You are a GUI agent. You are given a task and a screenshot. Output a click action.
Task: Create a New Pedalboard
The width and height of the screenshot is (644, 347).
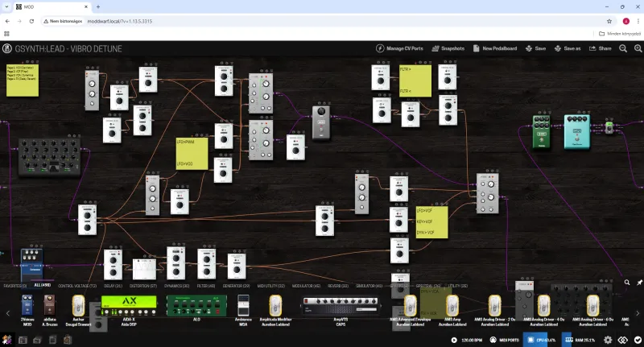pos(494,48)
